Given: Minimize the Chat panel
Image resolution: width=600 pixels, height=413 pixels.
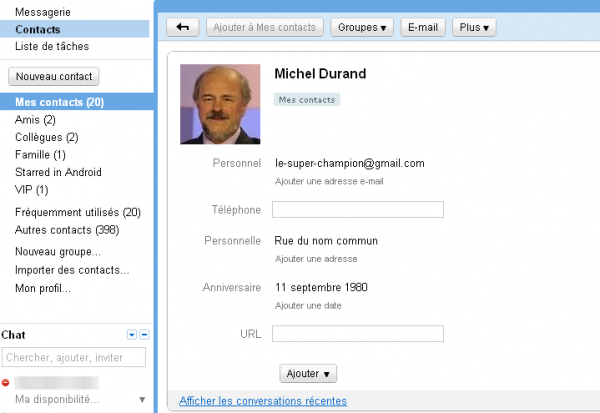Looking at the screenshot, I should 144,334.
